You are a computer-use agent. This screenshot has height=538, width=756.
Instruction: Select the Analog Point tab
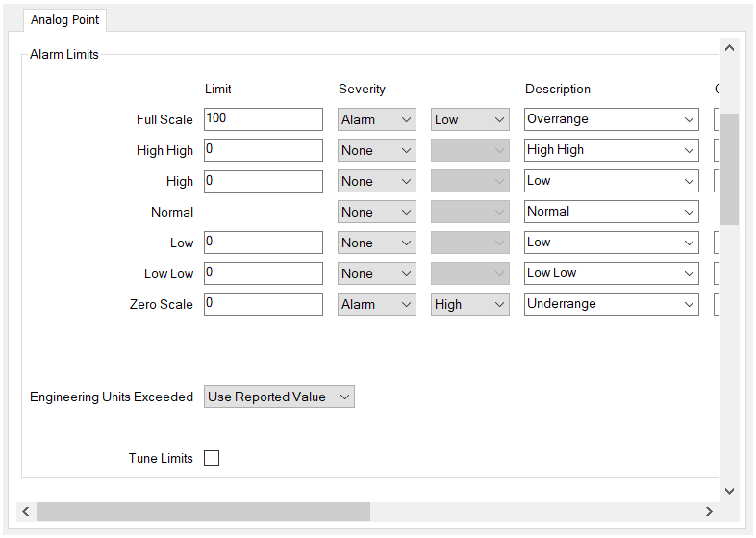click(64, 20)
